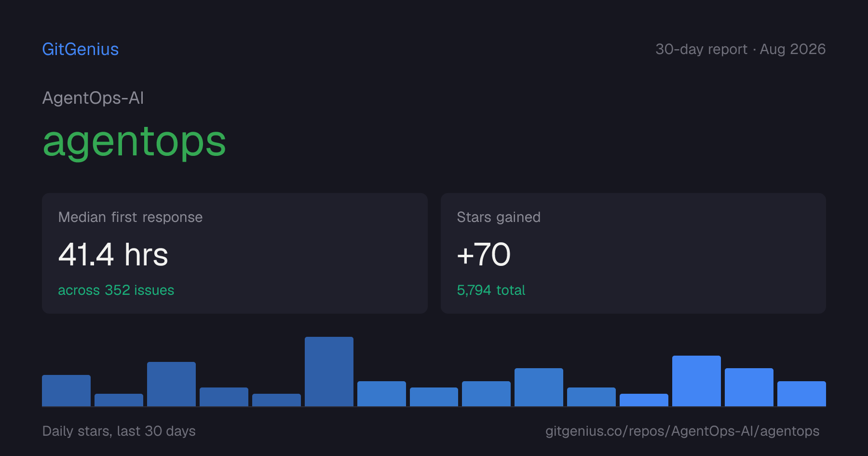Click the 41.4 hrs value
Screen dimensions: 868x456
113,255
